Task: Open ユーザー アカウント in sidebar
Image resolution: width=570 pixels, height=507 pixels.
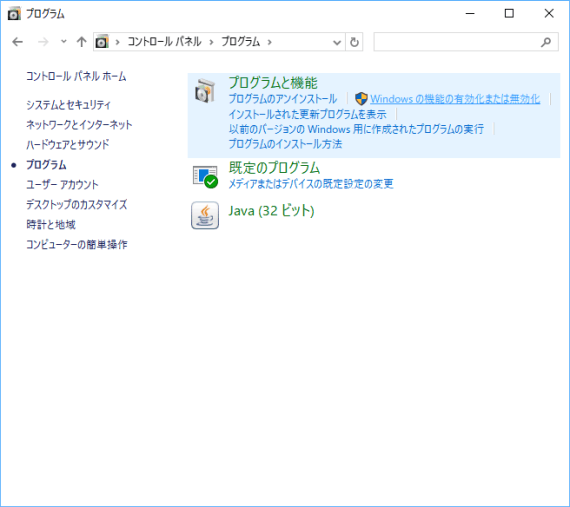Action: click(62, 185)
